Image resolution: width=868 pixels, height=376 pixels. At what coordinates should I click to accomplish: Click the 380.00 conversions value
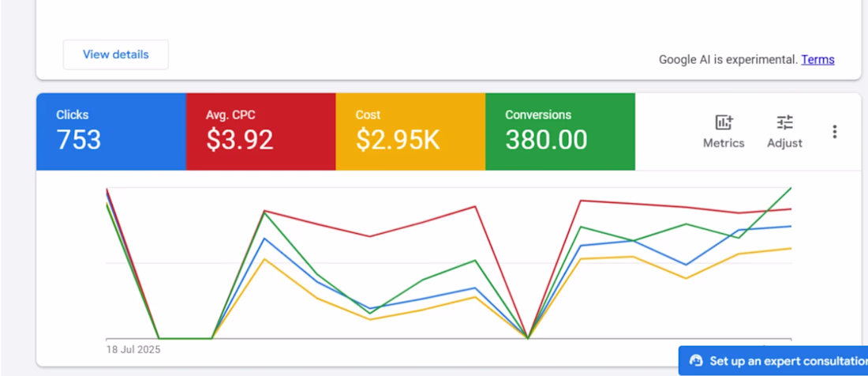(x=546, y=140)
